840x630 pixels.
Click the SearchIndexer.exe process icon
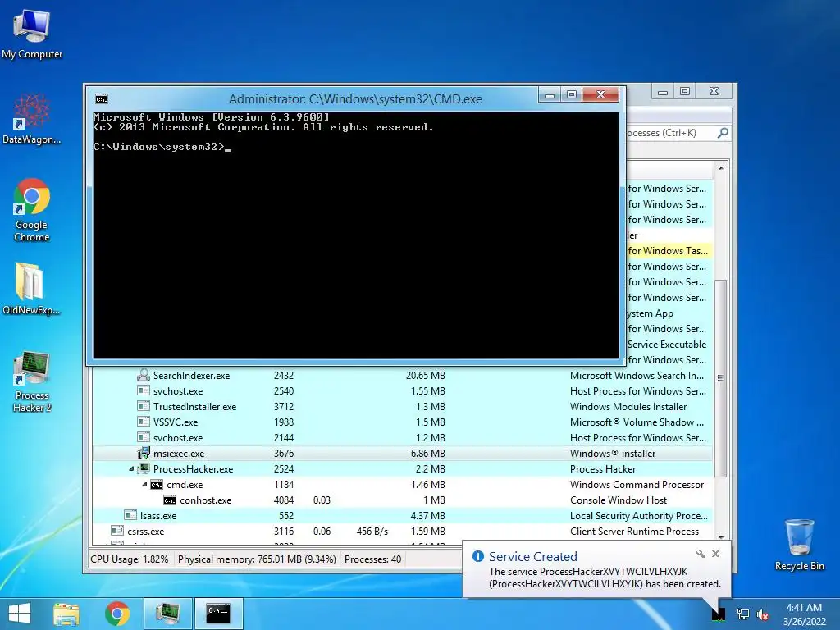pyautogui.click(x=143, y=375)
